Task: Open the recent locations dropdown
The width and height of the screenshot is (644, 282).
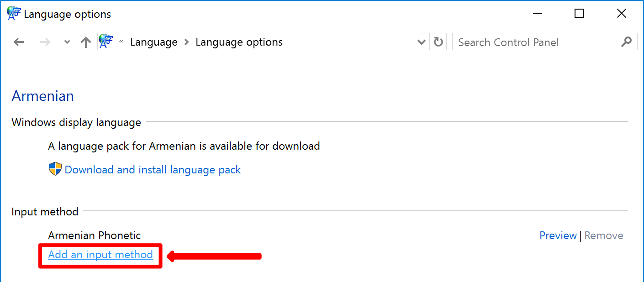Action: [x=67, y=42]
